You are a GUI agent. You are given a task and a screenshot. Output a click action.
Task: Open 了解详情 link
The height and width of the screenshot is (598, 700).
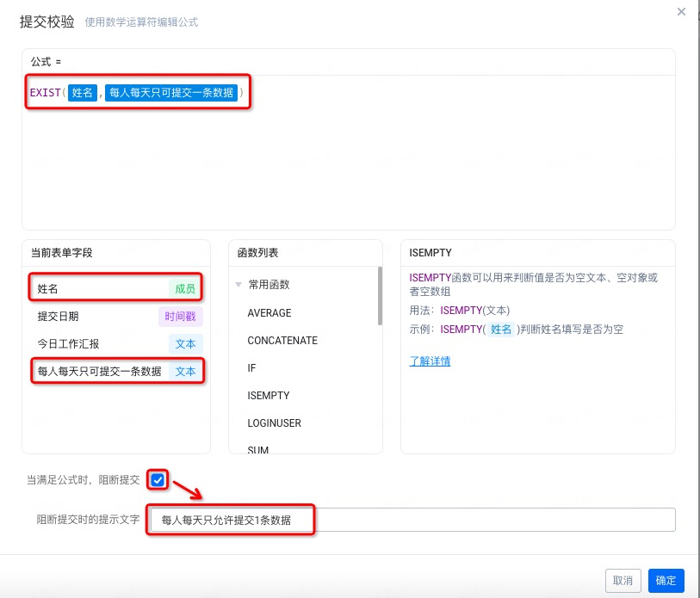point(430,361)
